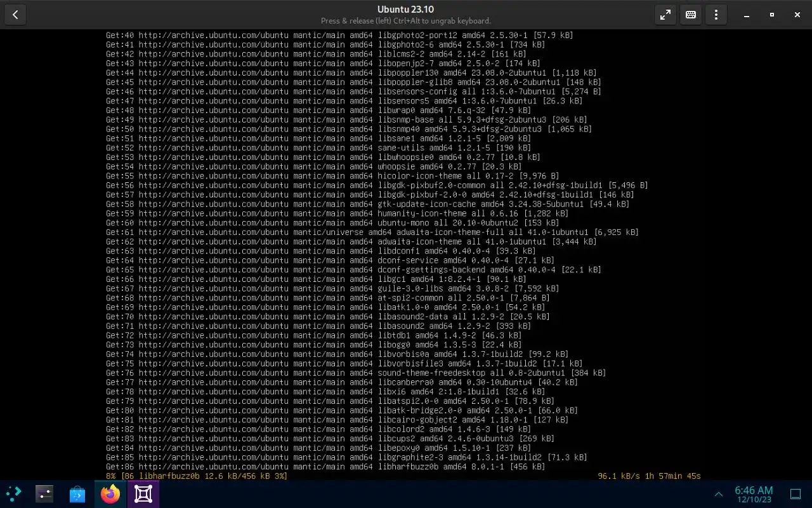Image resolution: width=812 pixels, height=508 pixels.
Task: Click the Get:81 line for libcairo-gobject2
Action: point(337,419)
